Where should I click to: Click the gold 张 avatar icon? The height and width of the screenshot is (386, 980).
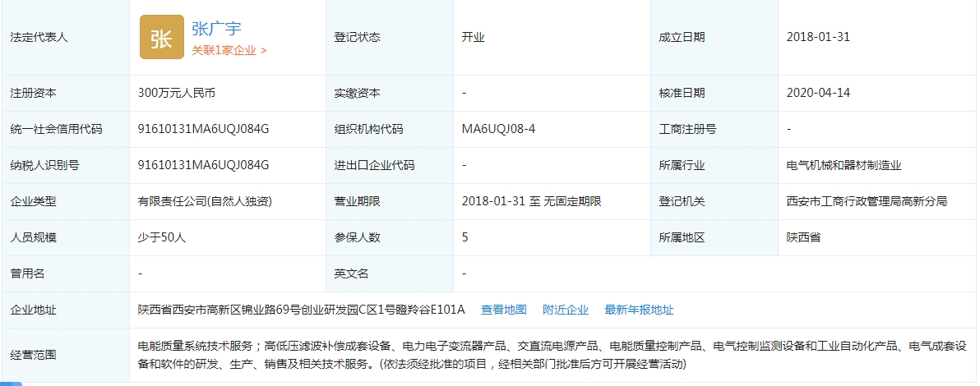pyautogui.click(x=161, y=38)
